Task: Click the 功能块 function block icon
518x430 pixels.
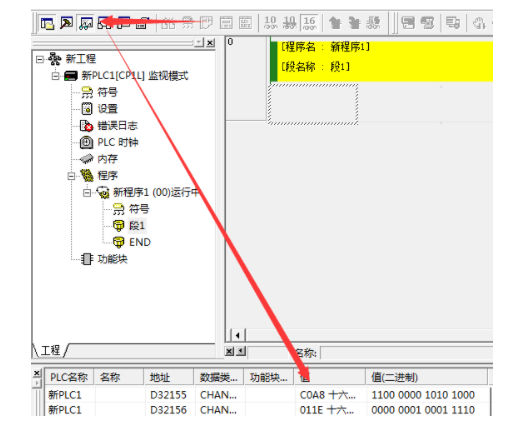Action: click(87, 259)
